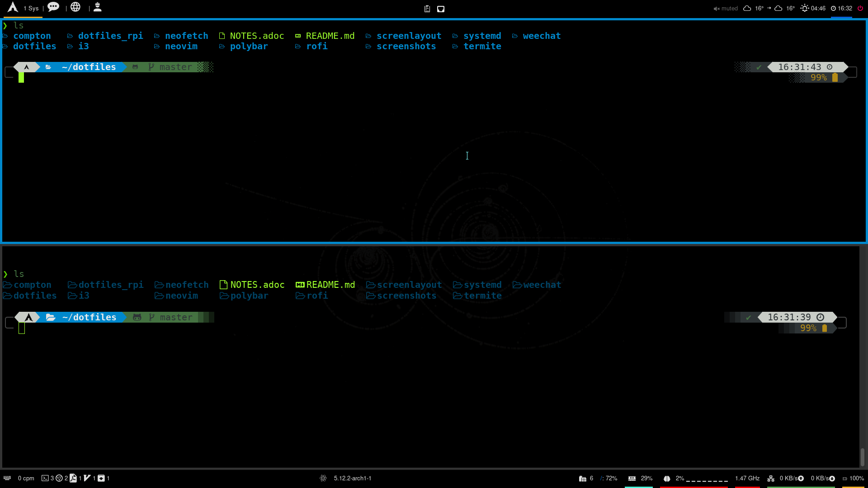Click the clipboard icon in top bar

[x=427, y=9]
